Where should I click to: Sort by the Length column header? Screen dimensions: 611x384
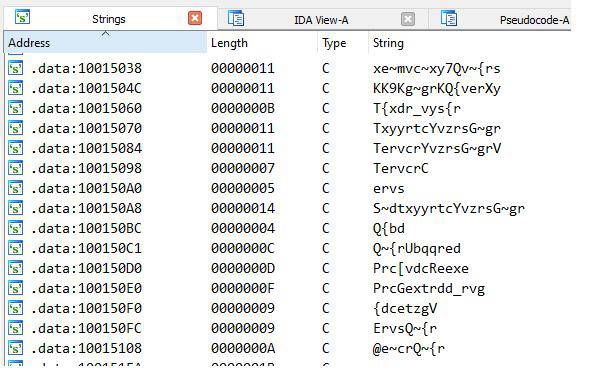pos(262,42)
